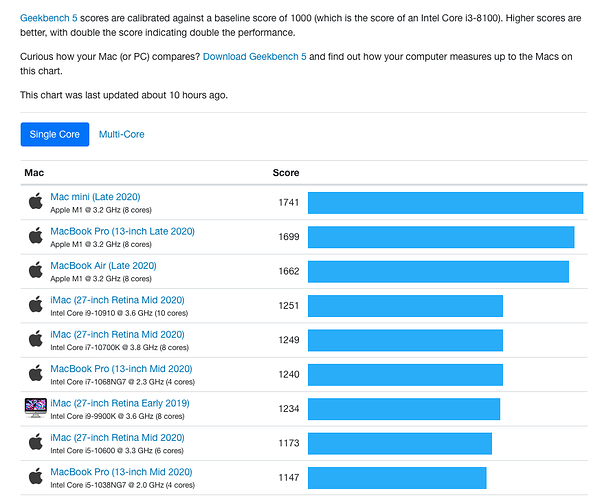The image size is (602, 500).
Task: Click the score bar for score 1699
Action: 441,237
